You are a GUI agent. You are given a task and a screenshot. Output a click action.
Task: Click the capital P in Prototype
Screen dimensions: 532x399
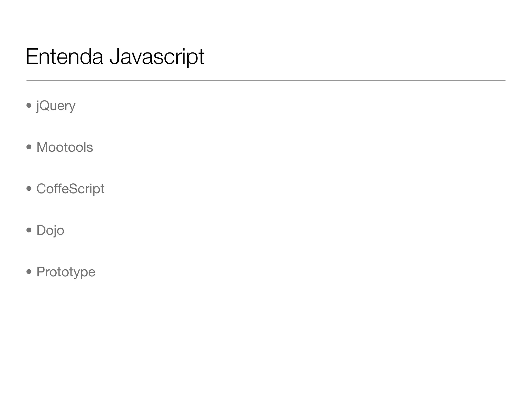pyautogui.click(x=41, y=272)
